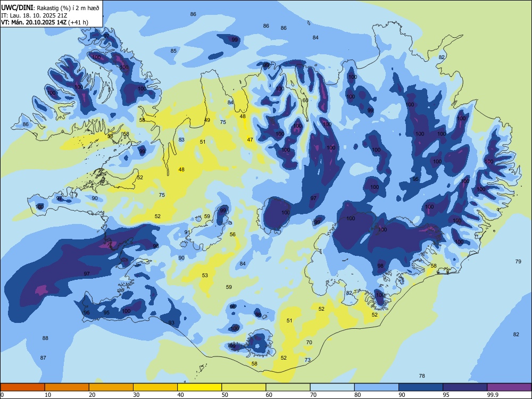This screenshot has height=399, width=532.
Task: Click the '40' legend scale label
Action: [181, 395]
